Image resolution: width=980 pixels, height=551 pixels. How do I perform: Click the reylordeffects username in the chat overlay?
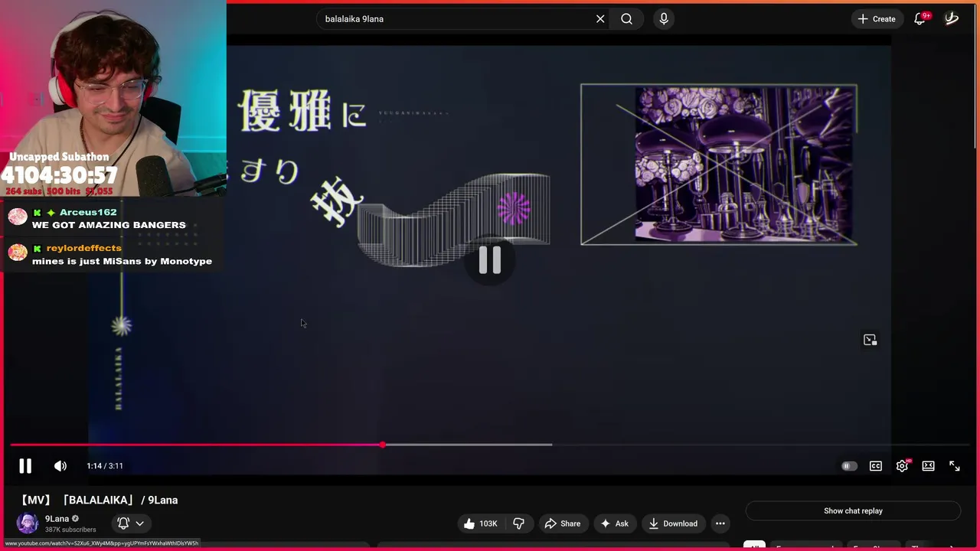tap(83, 248)
